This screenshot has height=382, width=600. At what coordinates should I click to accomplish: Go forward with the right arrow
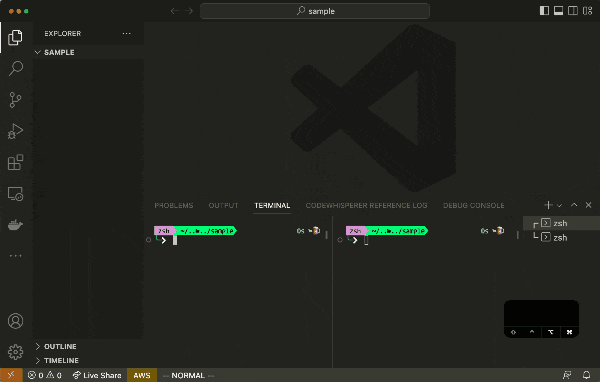coord(189,11)
